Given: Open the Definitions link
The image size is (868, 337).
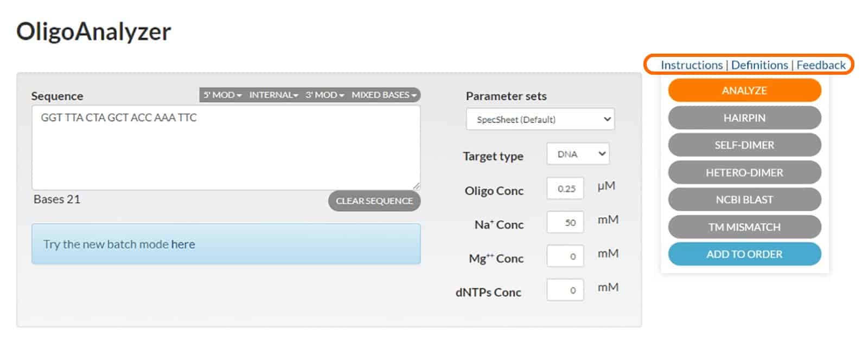Looking at the screenshot, I should [759, 65].
